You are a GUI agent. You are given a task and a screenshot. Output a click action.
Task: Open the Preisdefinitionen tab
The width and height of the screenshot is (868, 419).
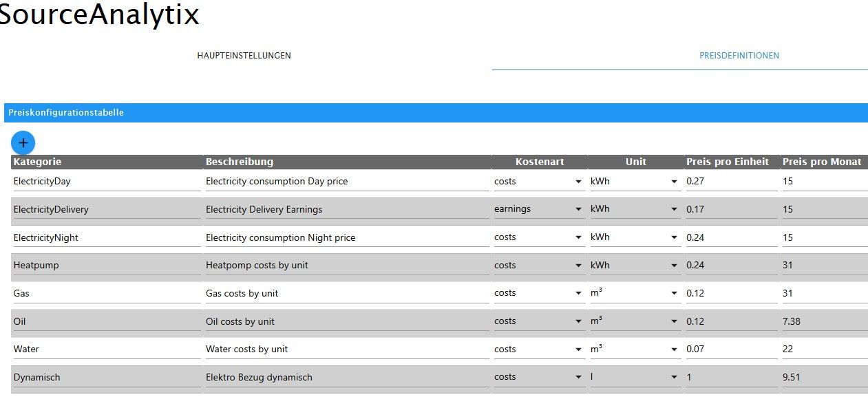coord(739,56)
